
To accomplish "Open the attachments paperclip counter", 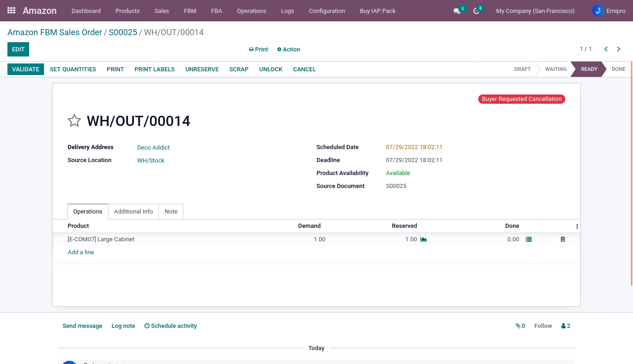I will 520,326.
